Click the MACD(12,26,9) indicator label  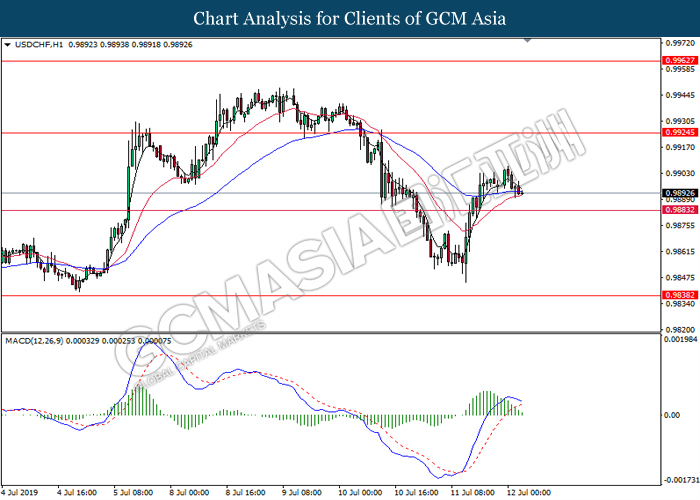36,341
